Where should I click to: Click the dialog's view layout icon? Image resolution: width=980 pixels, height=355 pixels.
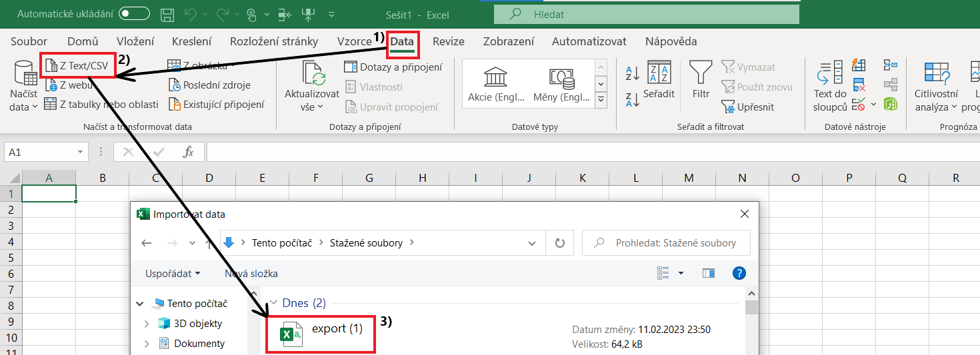pos(663,273)
